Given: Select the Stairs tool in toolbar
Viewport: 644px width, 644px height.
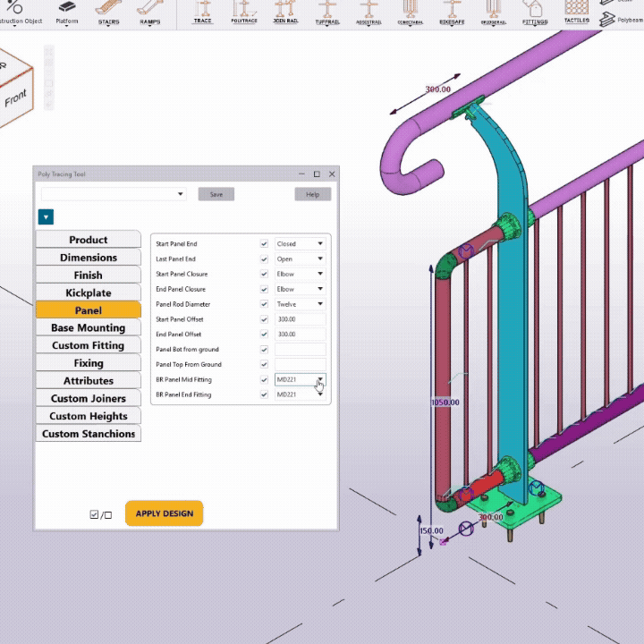Looking at the screenshot, I should click(x=107, y=11).
